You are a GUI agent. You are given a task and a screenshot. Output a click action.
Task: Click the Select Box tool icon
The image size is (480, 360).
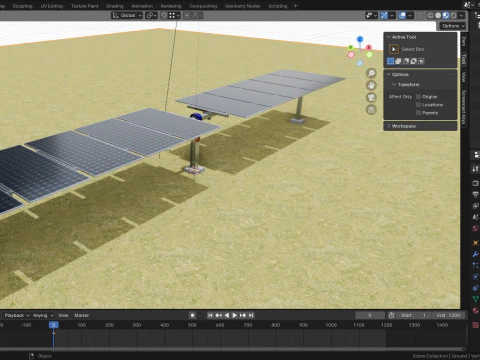pyautogui.click(x=394, y=49)
